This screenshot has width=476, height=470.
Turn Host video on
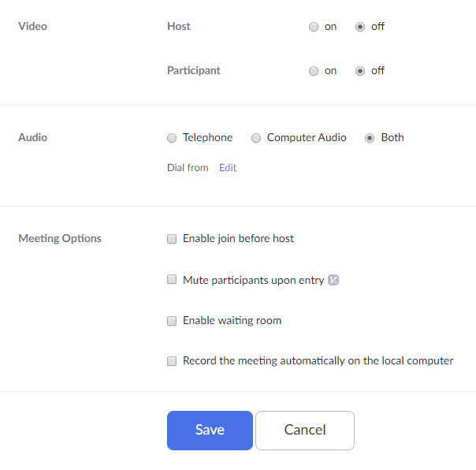tap(314, 27)
